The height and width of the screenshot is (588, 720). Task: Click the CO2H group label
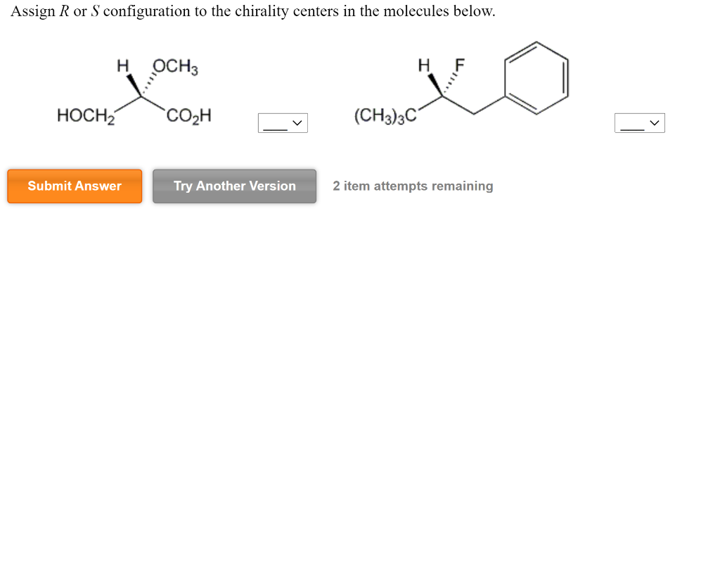pos(188,116)
